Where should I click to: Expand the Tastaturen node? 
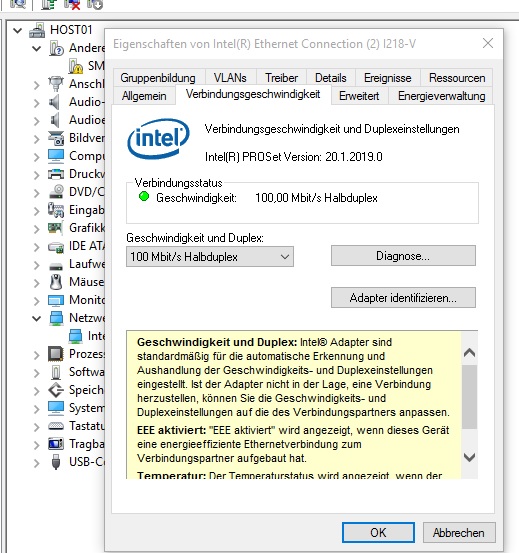pos(37,427)
